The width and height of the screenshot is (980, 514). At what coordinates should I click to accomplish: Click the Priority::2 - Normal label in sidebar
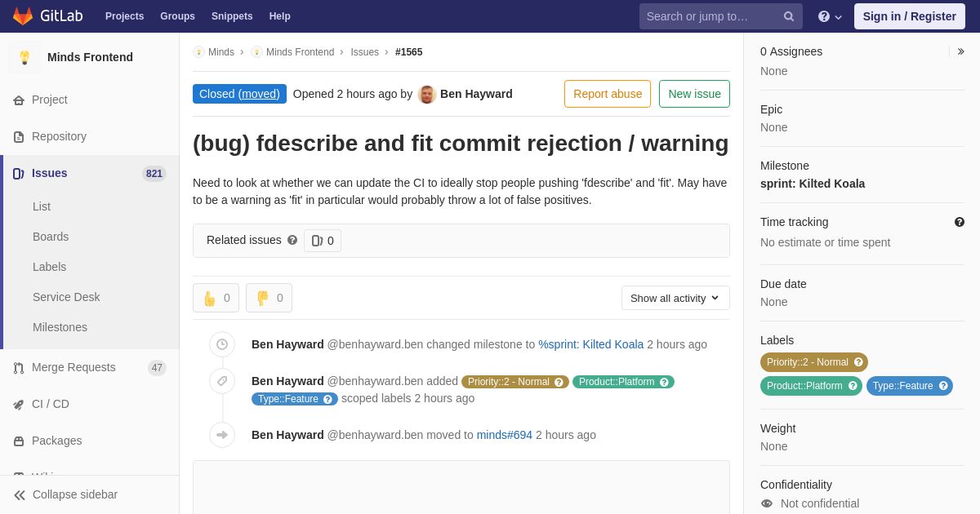point(807,362)
